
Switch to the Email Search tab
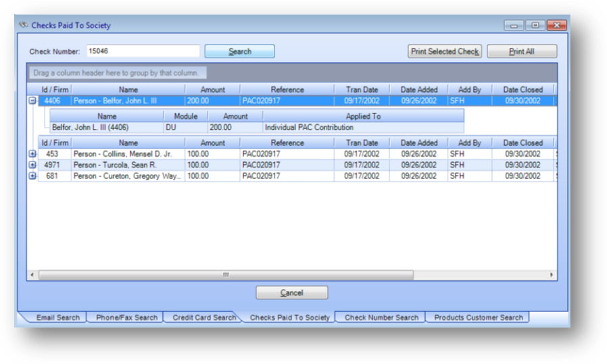tap(57, 317)
